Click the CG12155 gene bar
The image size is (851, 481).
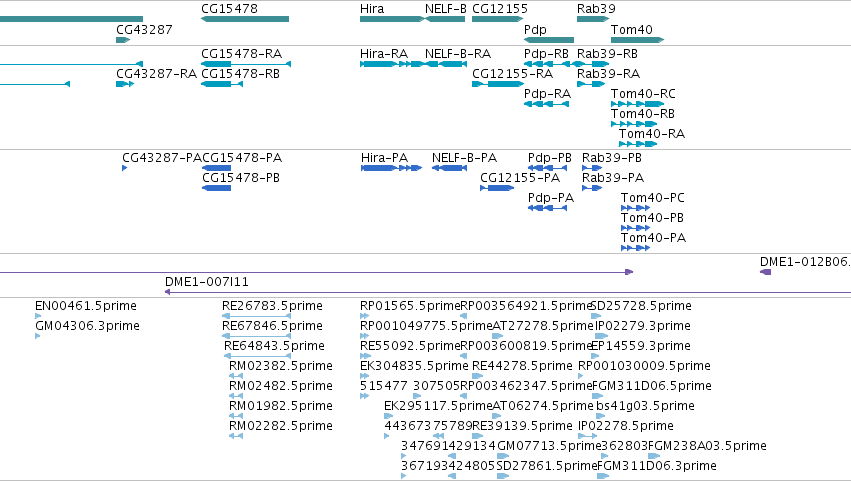pos(498,19)
